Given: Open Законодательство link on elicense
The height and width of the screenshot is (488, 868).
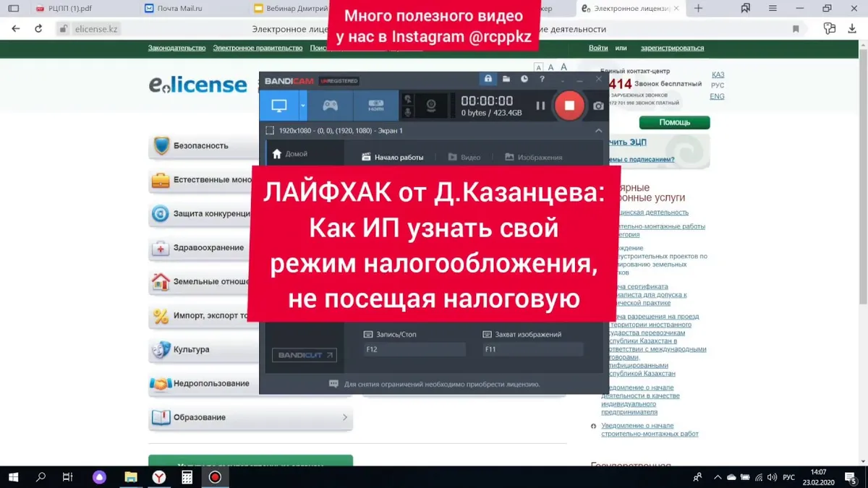Looking at the screenshot, I should (177, 48).
